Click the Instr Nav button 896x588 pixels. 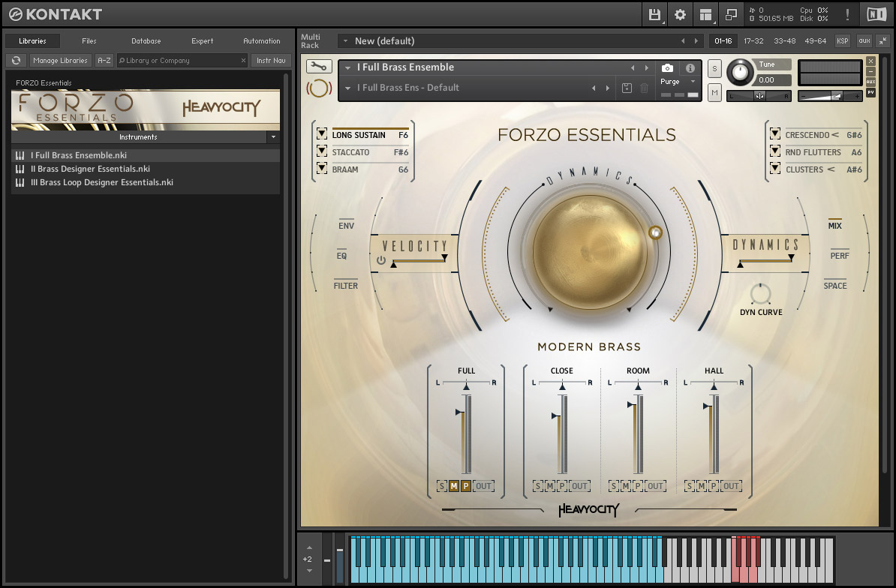(270, 61)
